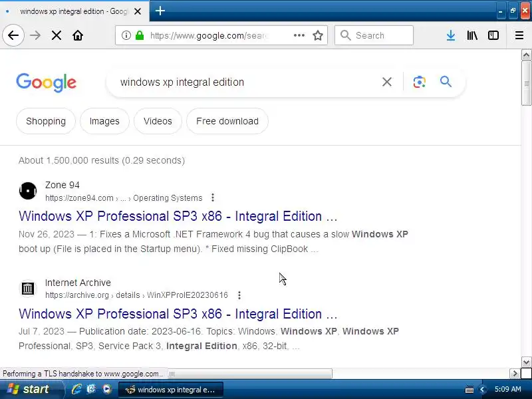532x399 pixels.
Task: Launch Internet Explorer from quick launch
Action: click(x=76, y=389)
